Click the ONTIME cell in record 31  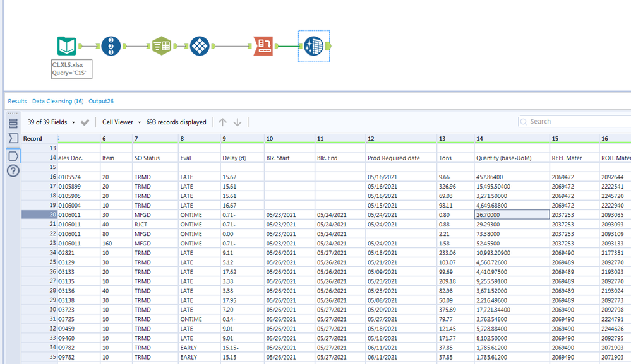[x=200, y=319]
